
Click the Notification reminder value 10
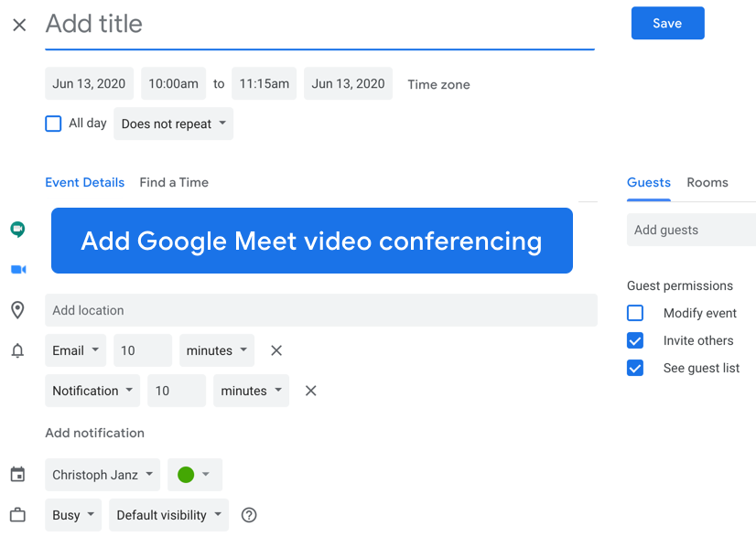point(177,391)
